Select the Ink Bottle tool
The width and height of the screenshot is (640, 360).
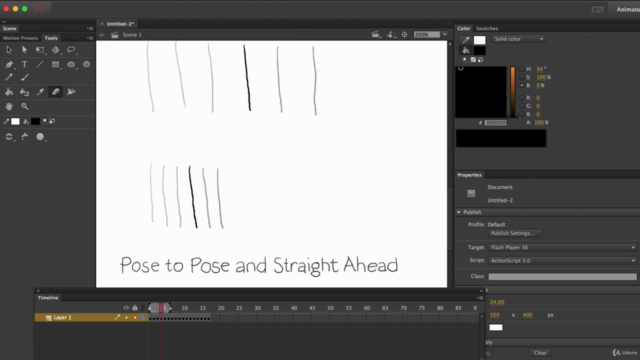click(24, 92)
